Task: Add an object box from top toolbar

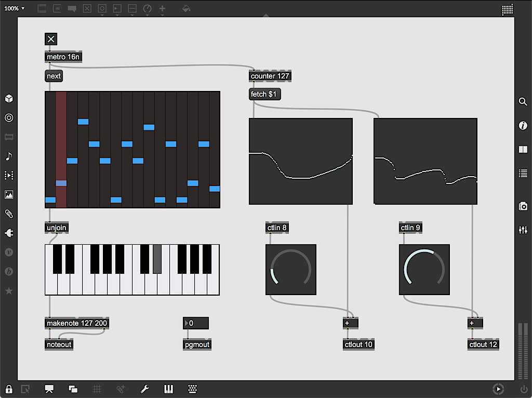Action: point(42,8)
